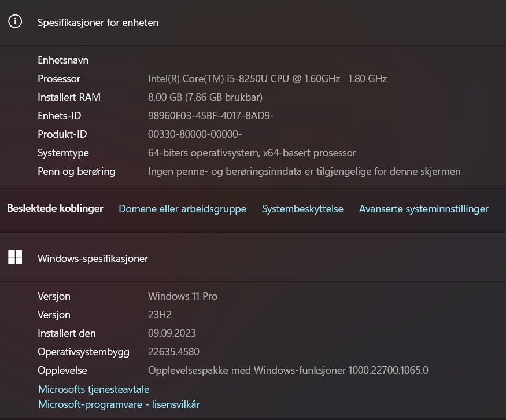Select the 09.09.2023 install date value

click(x=172, y=333)
